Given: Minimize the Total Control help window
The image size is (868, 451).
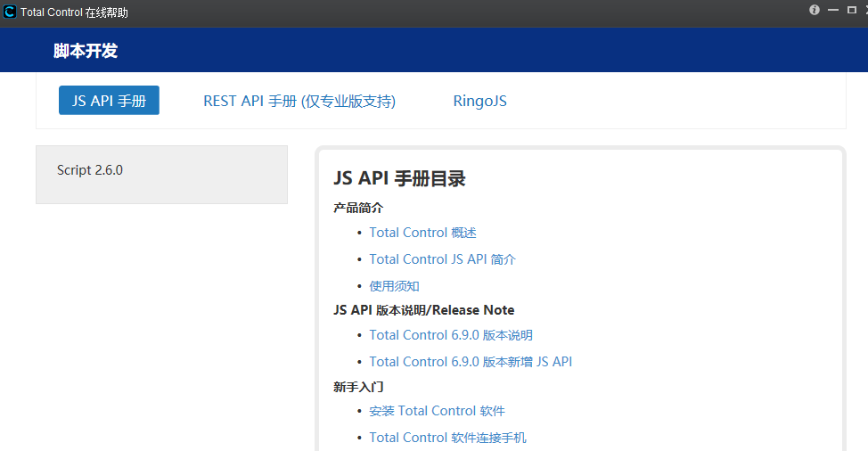Looking at the screenshot, I should 833,10.
